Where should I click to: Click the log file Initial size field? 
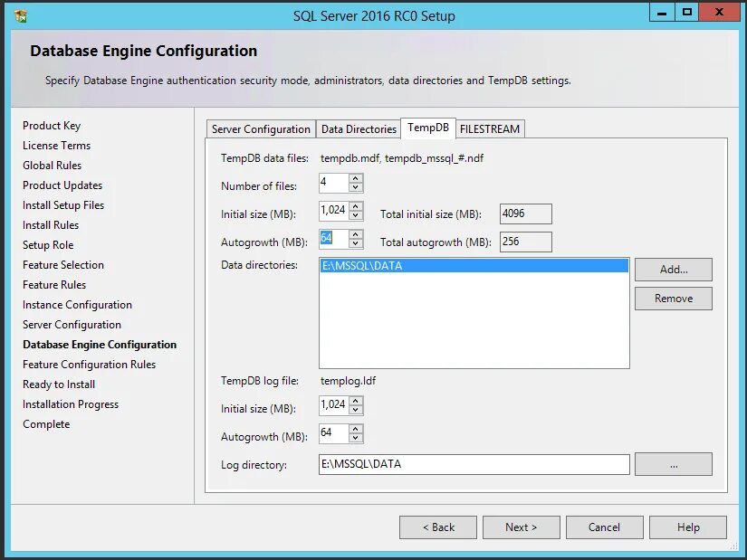click(333, 405)
